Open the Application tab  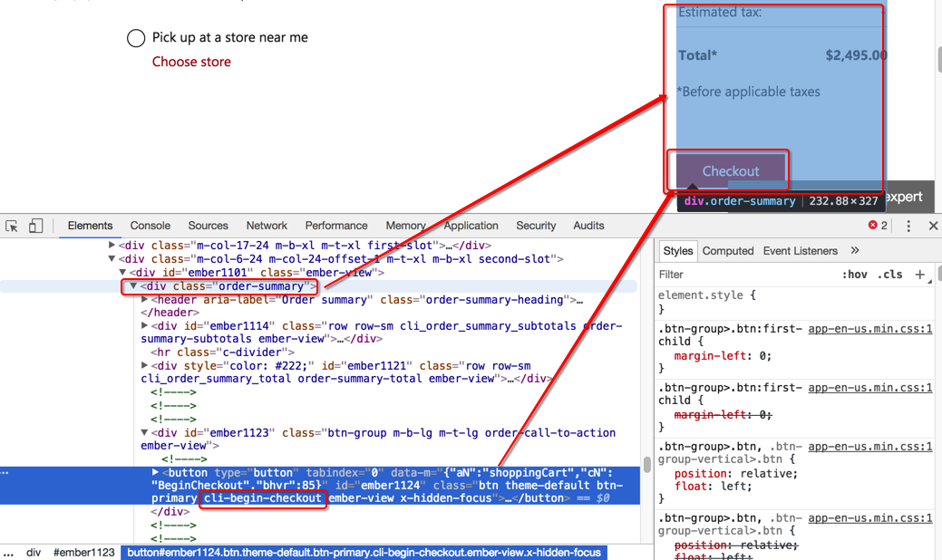point(471,226)
